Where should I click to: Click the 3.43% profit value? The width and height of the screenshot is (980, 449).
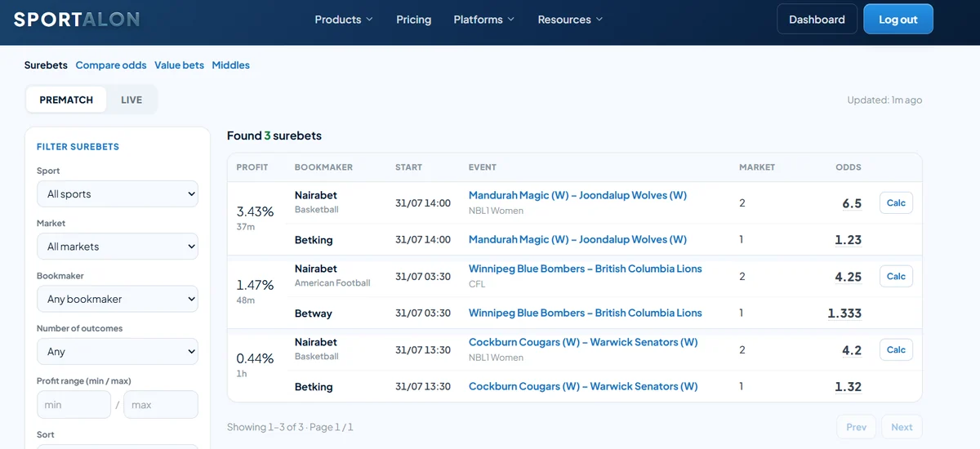(x=255, y=211)
